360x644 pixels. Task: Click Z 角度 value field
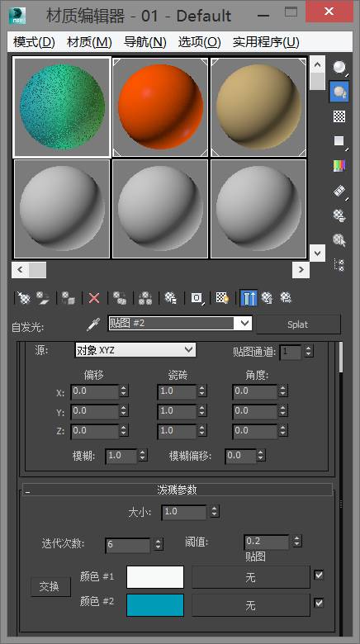point(255,430)
